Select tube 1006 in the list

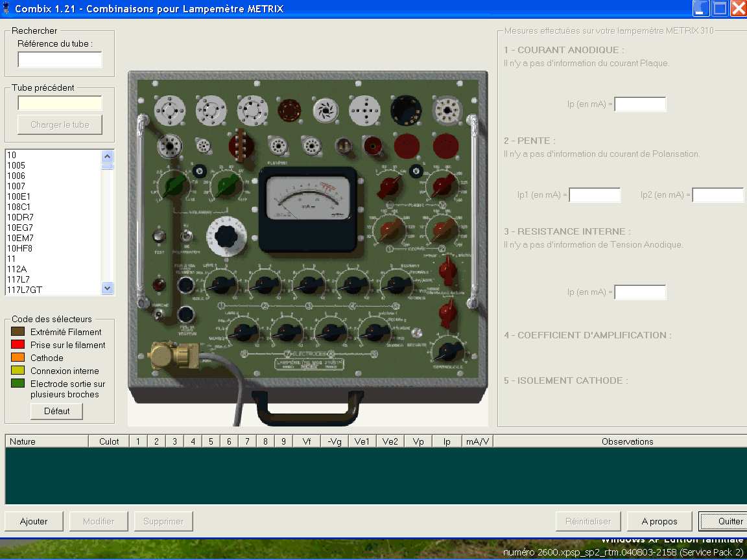pos(53,176)
